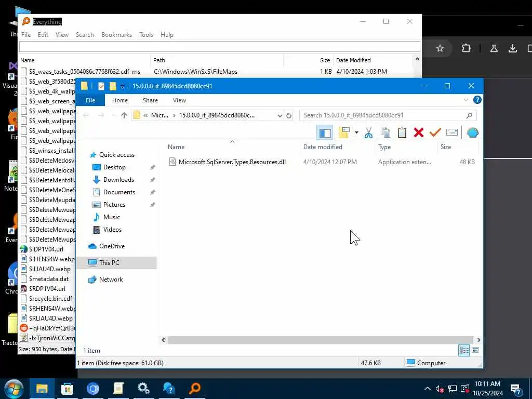Click the browser bookmark star icon
The image size is (532, 399).
click(440, 48)
